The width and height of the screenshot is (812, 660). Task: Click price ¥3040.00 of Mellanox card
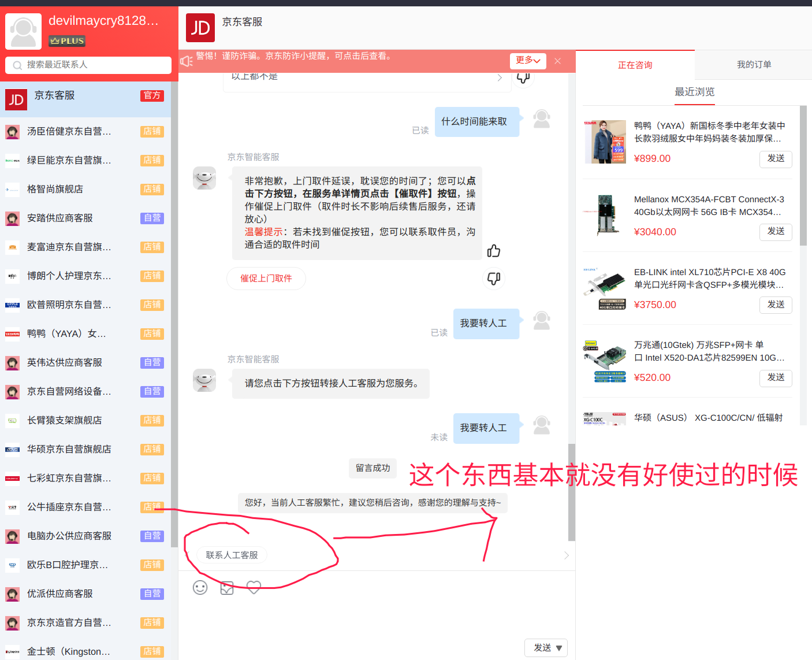pyautogui.click(x=655, y=232)
